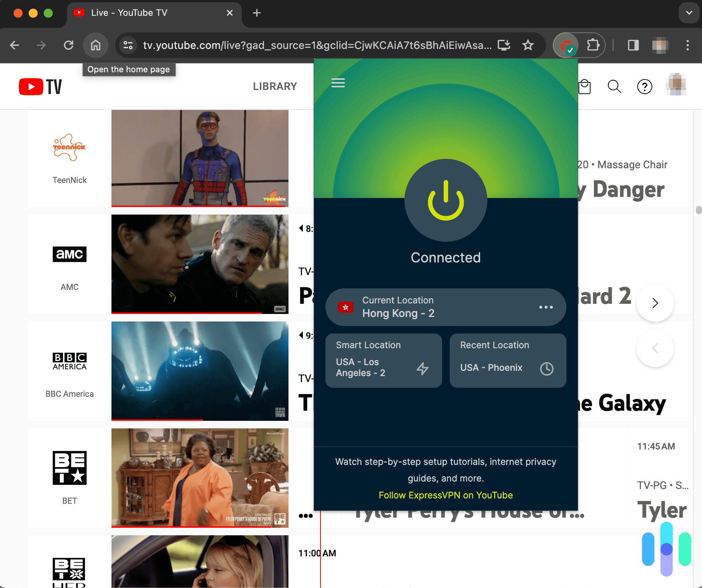The image size is (702, 588).
Task: Toggle Chrome's side panel
Action: (x=633, y=45)
